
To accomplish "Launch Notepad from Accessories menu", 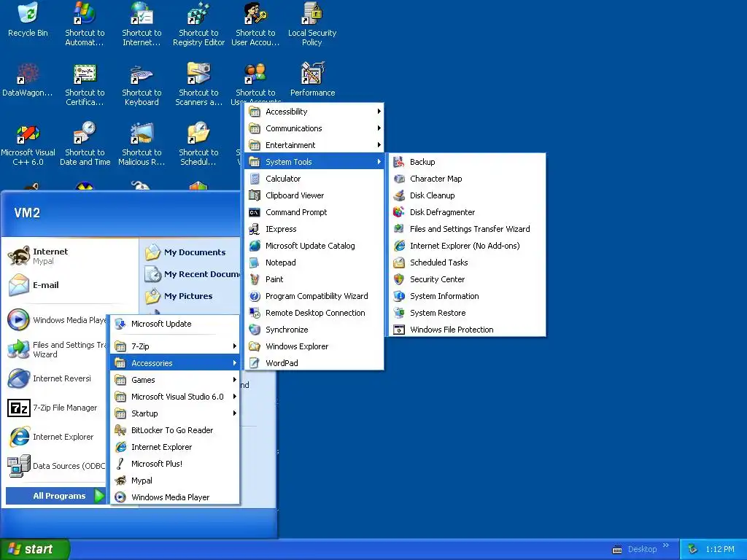I will coord(314,262).
